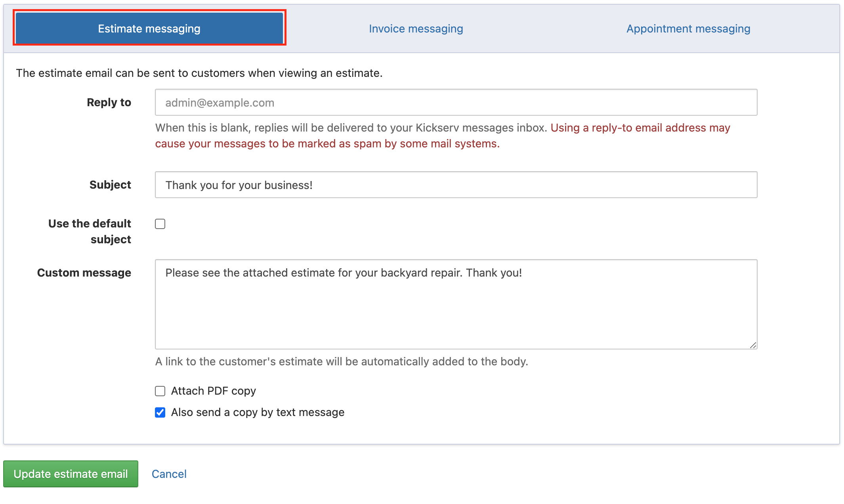Screen dimensions: 844x504
Task: Enable the Use the default subject checkbox
Action: [160, 224]
